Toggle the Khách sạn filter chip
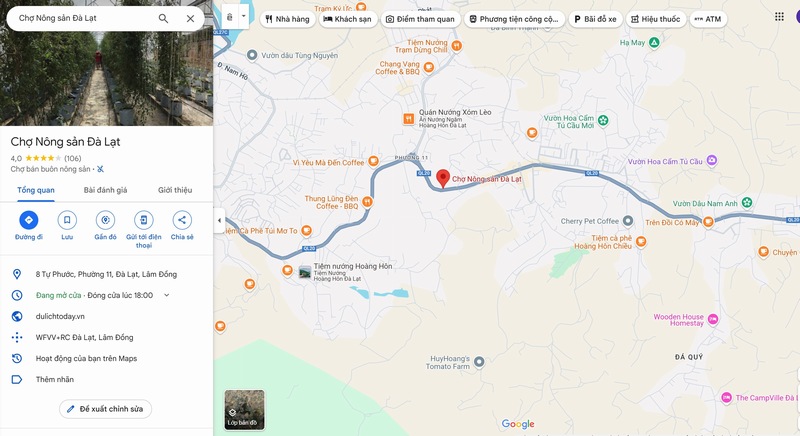 pos(348,19)
